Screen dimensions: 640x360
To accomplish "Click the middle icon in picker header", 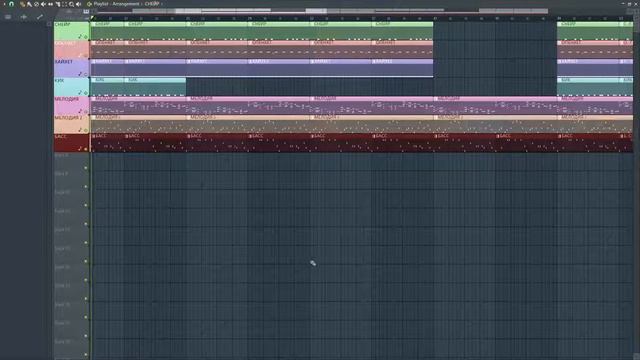I will pyautogui.click(x=24, y=17).
